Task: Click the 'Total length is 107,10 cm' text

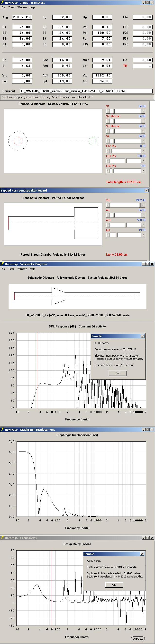Action: pos(124,182)
